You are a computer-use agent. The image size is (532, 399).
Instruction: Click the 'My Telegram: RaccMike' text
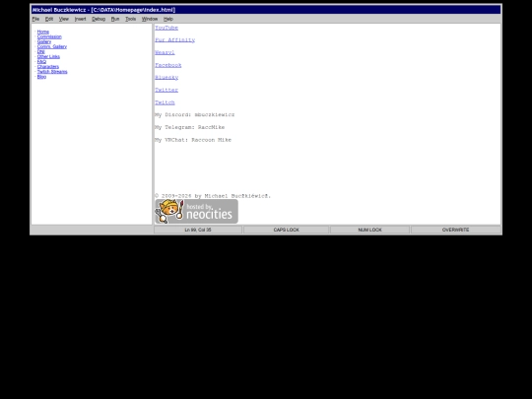(x=190, y=127)
